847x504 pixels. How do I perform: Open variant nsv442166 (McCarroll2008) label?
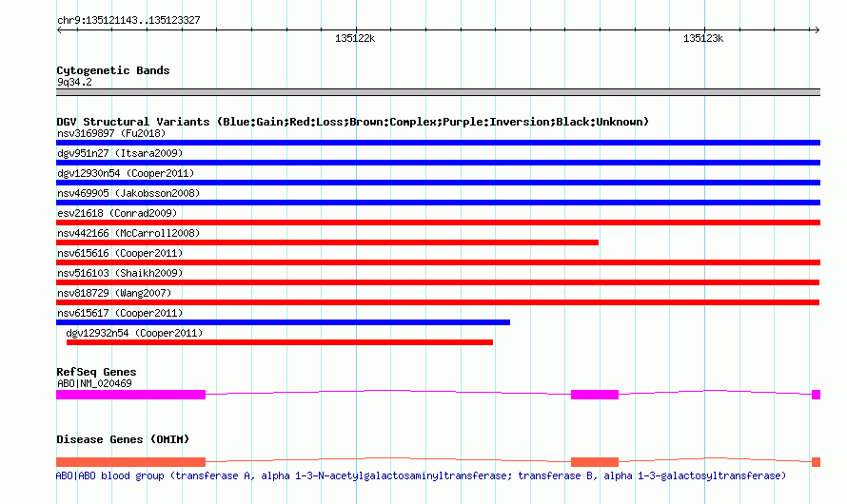(x=128, y=233)
